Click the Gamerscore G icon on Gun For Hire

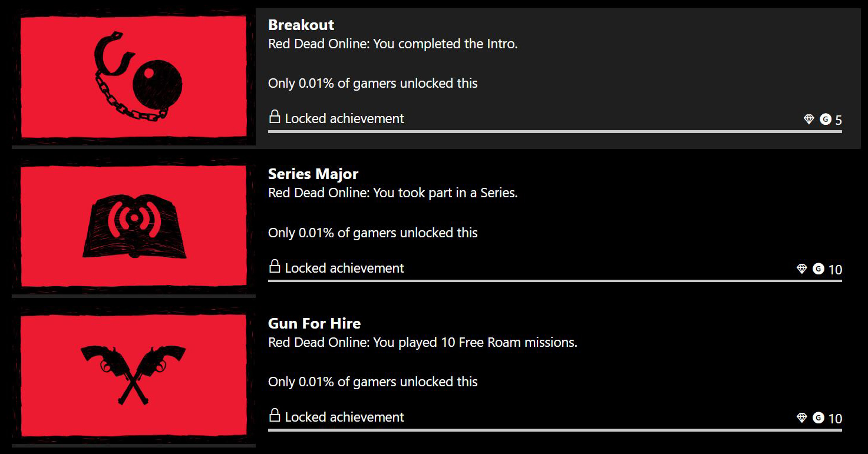(x=819, y=418)
